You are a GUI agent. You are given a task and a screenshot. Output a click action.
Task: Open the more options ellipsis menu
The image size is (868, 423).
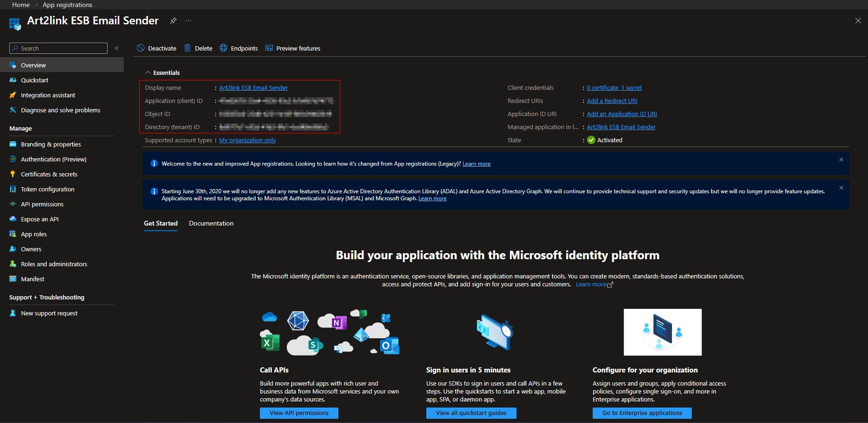click(188, 21)
